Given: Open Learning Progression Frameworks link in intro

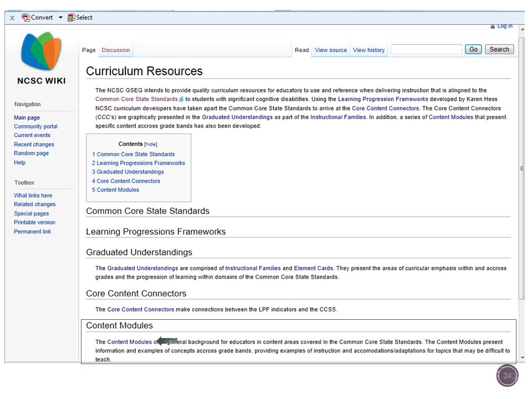Looking at the screenshot, I should coord(383,99).
